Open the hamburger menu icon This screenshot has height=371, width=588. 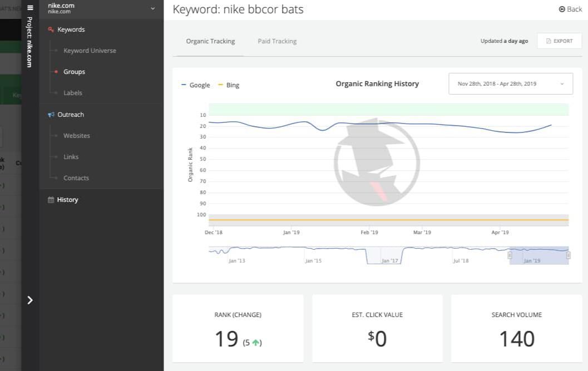[30, 7]
